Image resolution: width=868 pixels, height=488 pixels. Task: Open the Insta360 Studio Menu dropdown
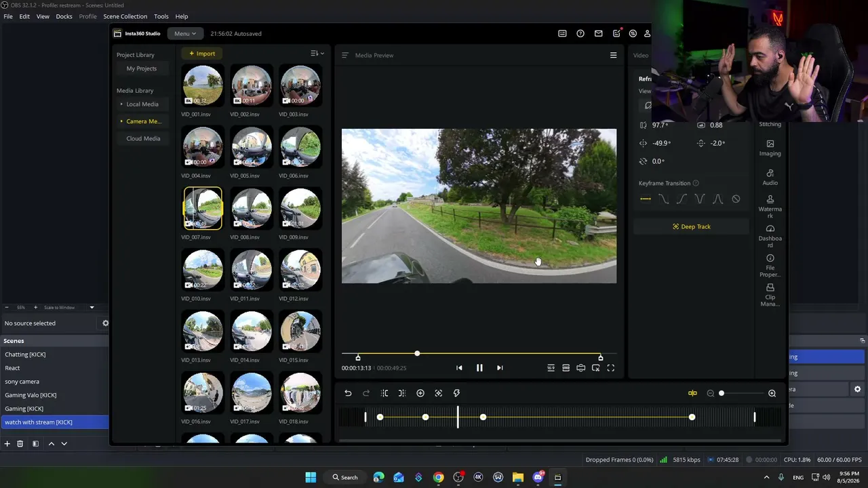click(x=184, y=33)
